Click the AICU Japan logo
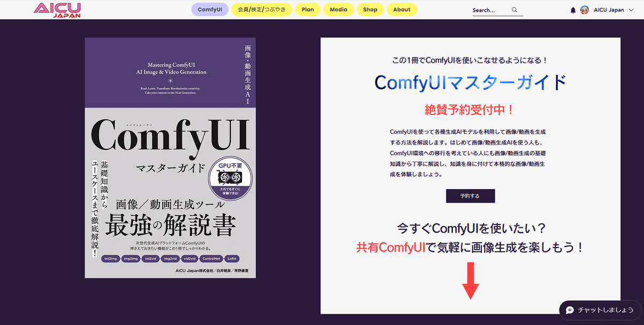Screen dimensions: 644x325 pyautogui.click(x=57, y=10)
